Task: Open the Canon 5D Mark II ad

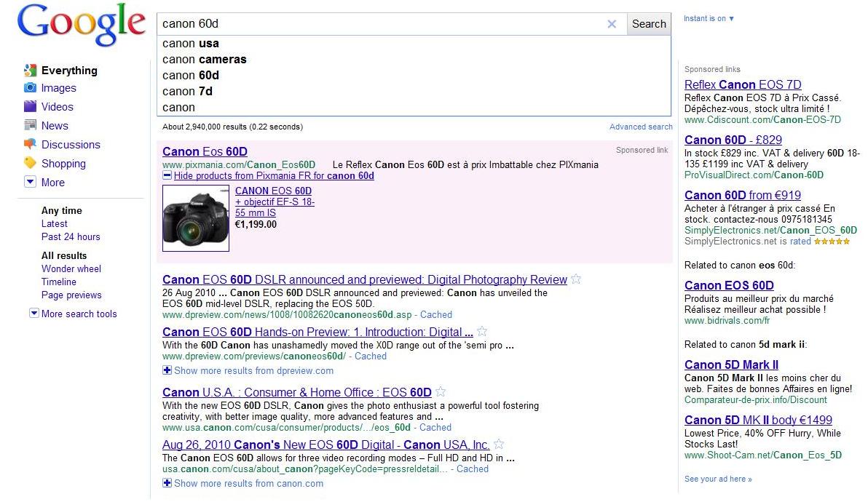Action: (x=731, y=365)
